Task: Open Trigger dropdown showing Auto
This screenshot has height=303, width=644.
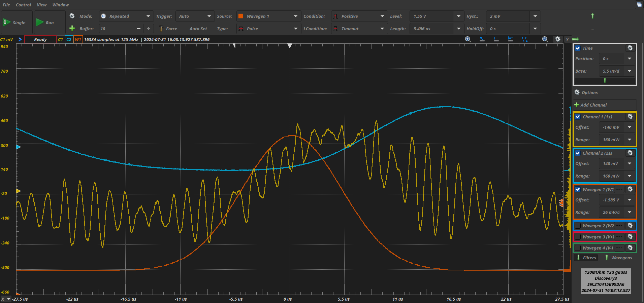Action: (195, 16)
